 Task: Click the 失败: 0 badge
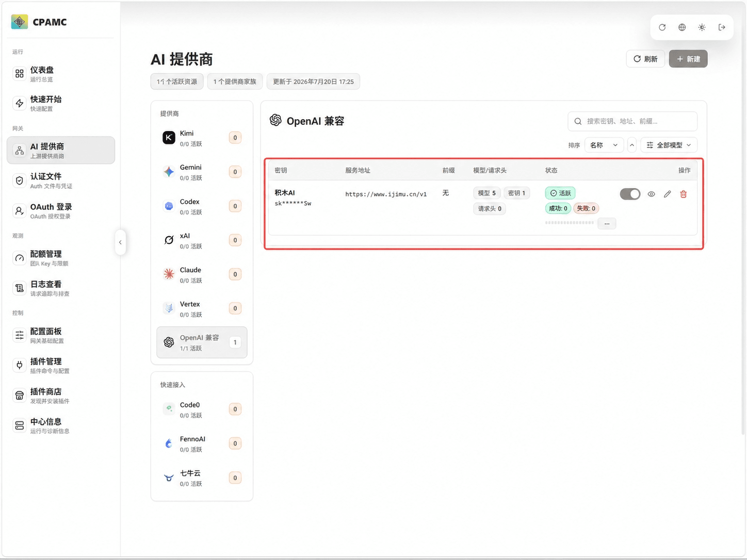(586, 208)
